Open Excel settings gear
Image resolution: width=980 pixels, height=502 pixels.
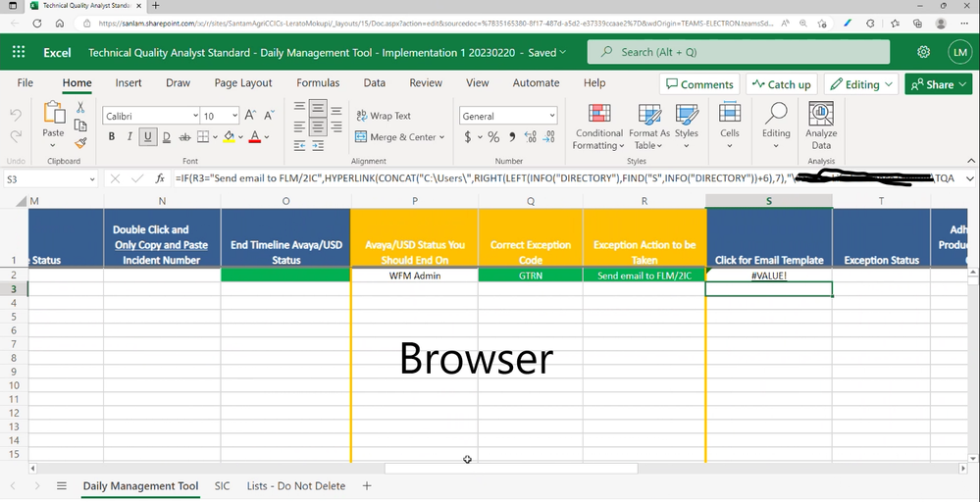pos(924,52)
